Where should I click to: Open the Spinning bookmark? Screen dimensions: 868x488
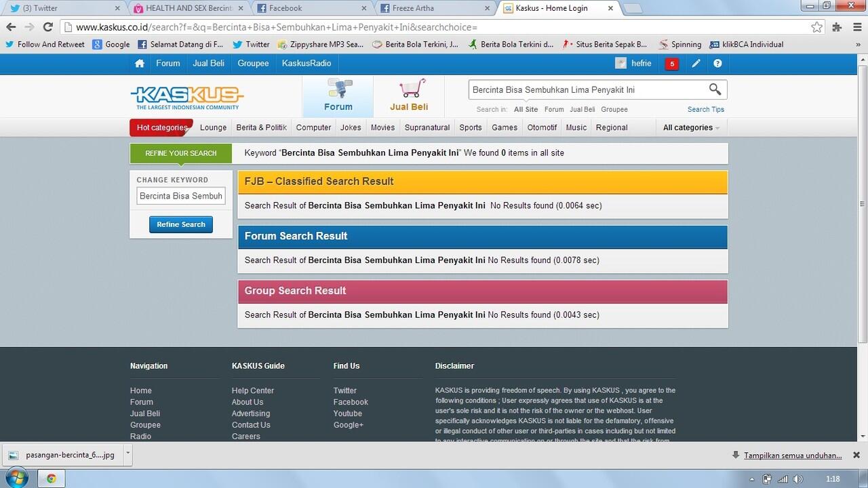coord(679,45)
